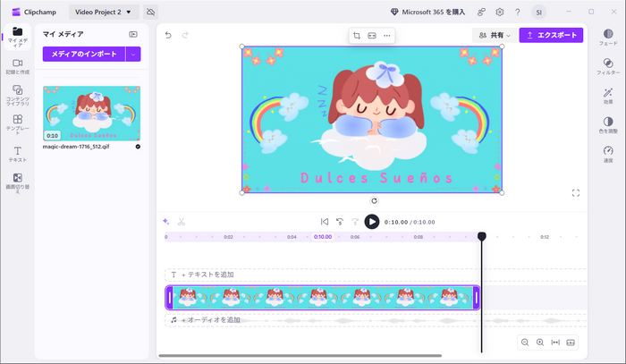The height and width of the screenshot is (364, 626).
Task: Open the Content library sidebar tab
Action: [17, 95]
